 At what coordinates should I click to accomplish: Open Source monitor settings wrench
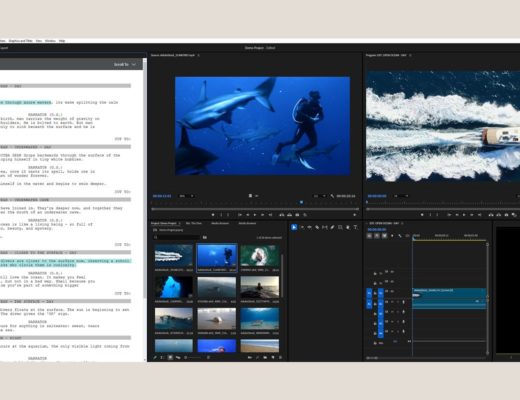pyautogui.click(x=332, y=196)
